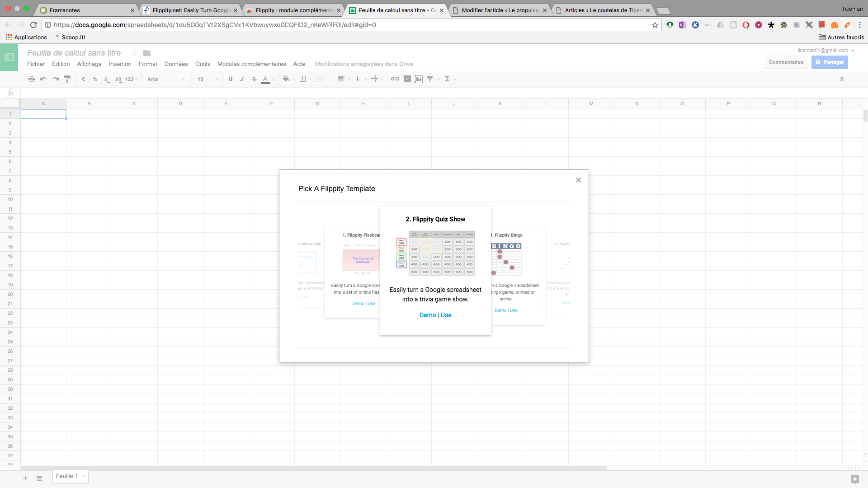The image size is (868, 488).
Task: Redo the last undone action
Action: point(55,79)
